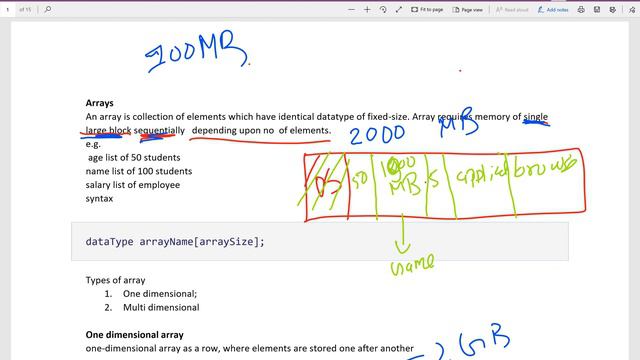This screenshot has height=360, width=640.
Task: Activate the Add notes pen tool
Action: pos(553,9)
